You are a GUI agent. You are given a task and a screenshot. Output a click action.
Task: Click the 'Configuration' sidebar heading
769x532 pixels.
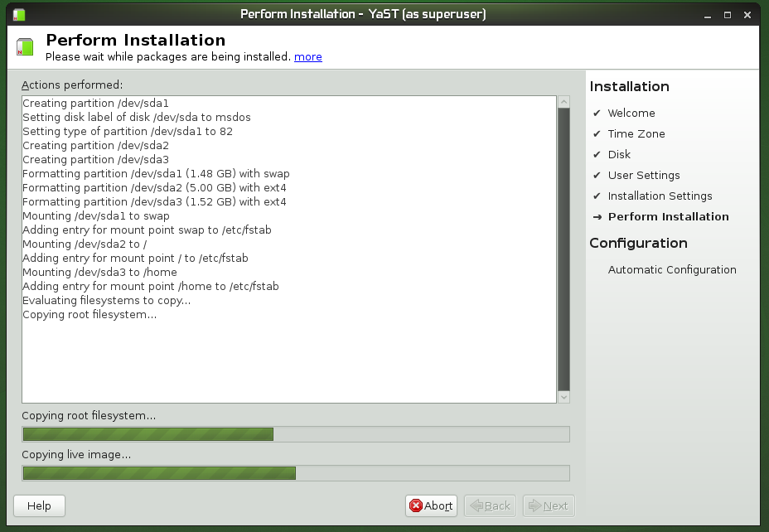coord(639,243)
